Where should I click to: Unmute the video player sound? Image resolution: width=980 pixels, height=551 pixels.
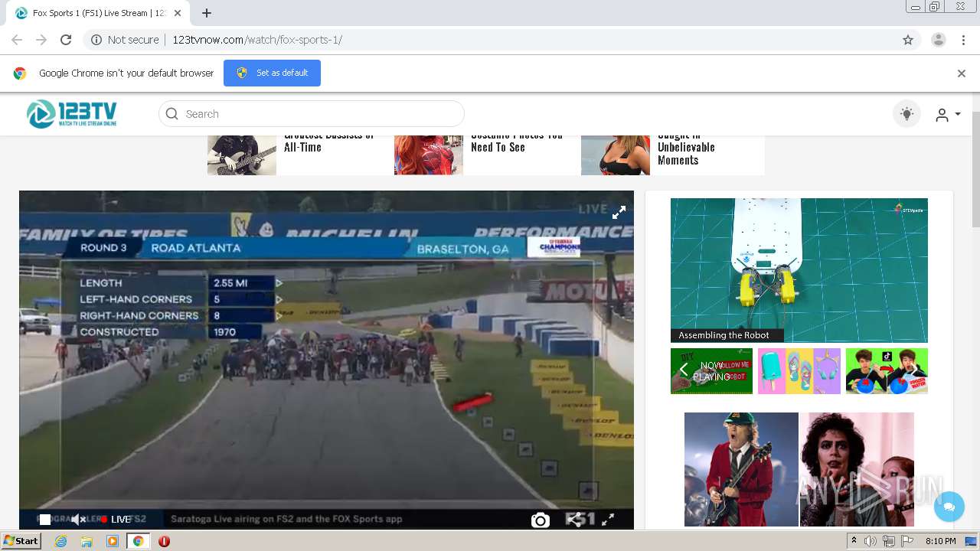pyautogui.click(x=78, y=520)
